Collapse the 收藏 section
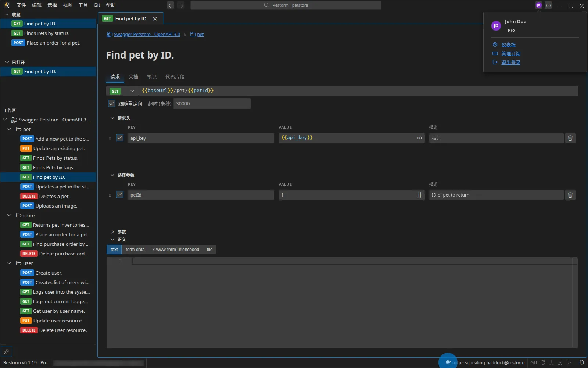Image resolution: width=588 pixels, height=368 pixels. pos(7,15)
